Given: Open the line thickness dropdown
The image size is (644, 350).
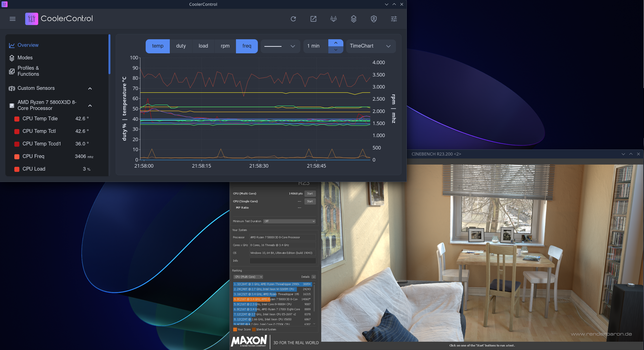Looking at the screenshot, I should [x=280, y=46].
